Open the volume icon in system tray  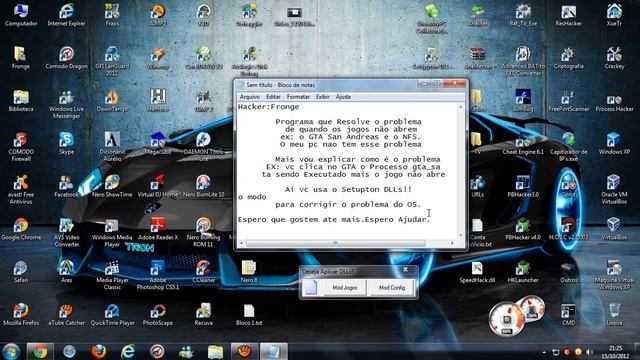coord(589,352)
